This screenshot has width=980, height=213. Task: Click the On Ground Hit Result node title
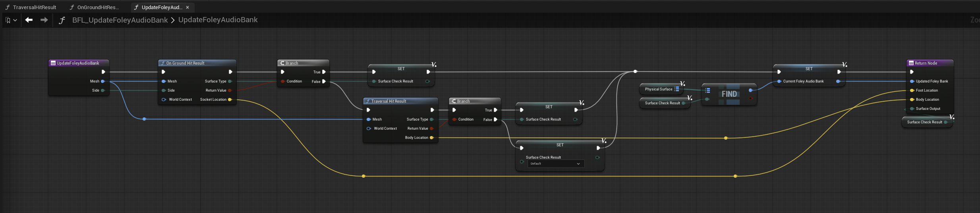point(197,63)
